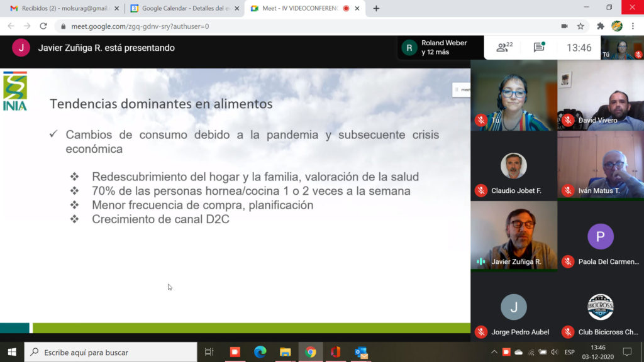Reload the Meet page
644x362 pixels.
[x=43, y=26]
